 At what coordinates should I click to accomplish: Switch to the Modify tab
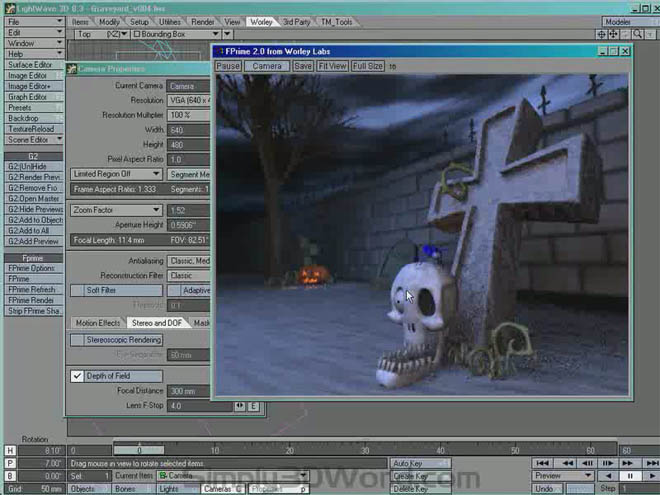(109, 22)
